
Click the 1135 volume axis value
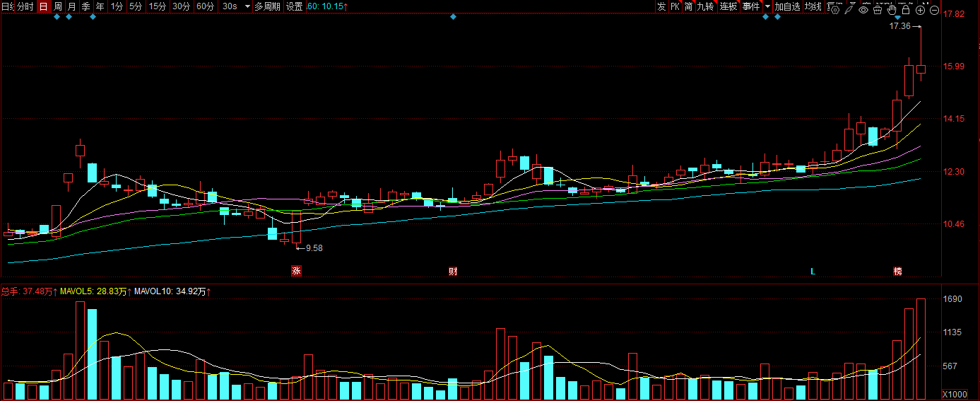953,332
